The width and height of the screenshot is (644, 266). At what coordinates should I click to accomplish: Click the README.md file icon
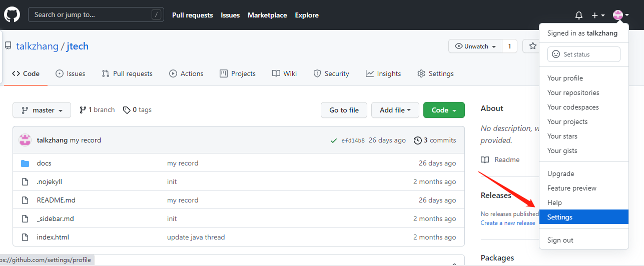25,200
